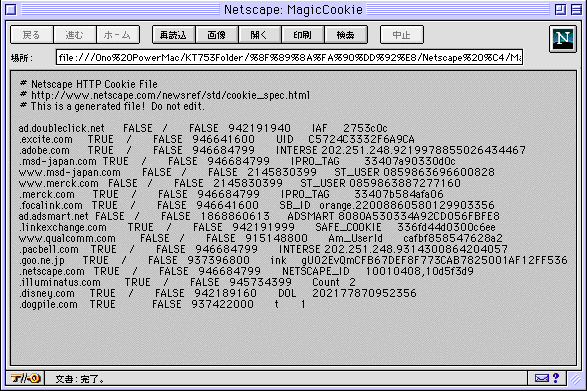
Task: Click the .merck.com IPRO_TAG row
Action: 231,194
